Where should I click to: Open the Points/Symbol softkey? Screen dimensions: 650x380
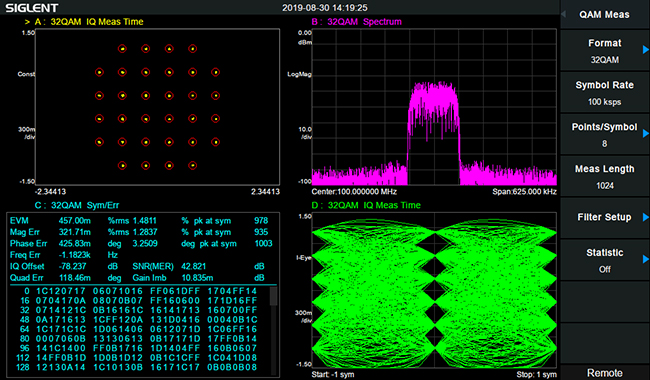pyautogui.click(x=604, y=135)
